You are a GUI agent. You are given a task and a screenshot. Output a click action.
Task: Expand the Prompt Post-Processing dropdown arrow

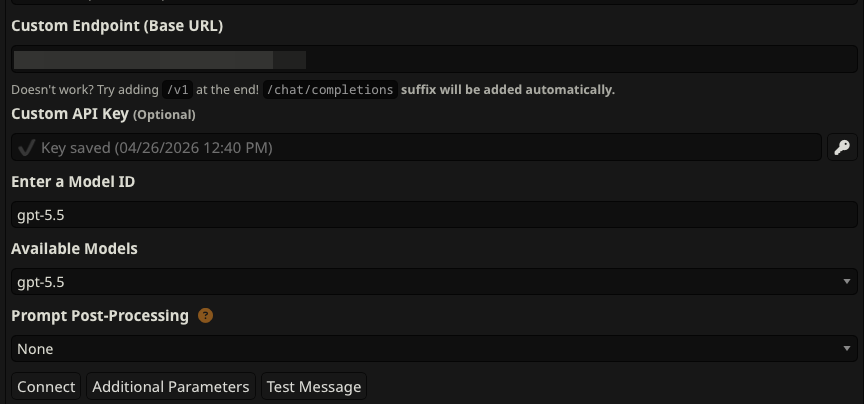click(x=847, y=349)
